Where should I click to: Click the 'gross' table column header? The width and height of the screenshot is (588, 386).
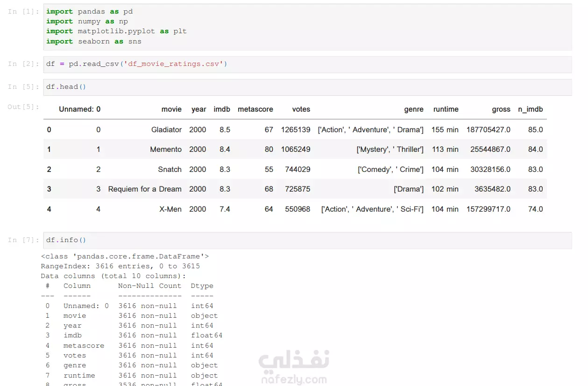501,109
